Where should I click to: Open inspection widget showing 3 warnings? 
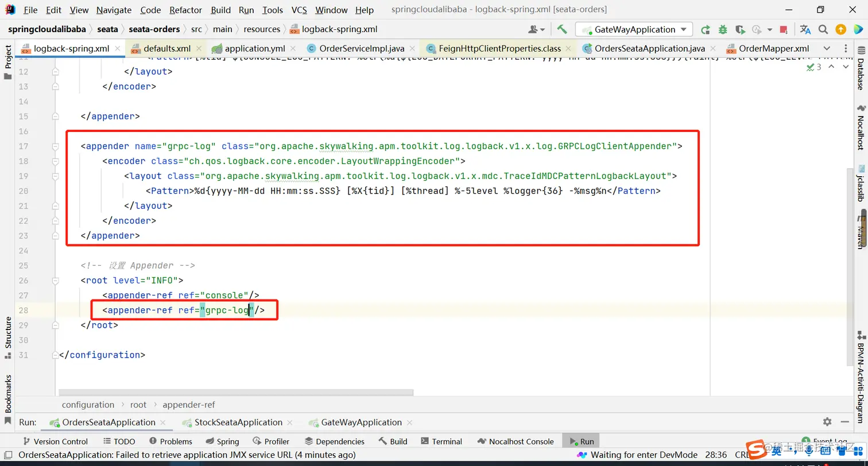[x=813, y=67]
